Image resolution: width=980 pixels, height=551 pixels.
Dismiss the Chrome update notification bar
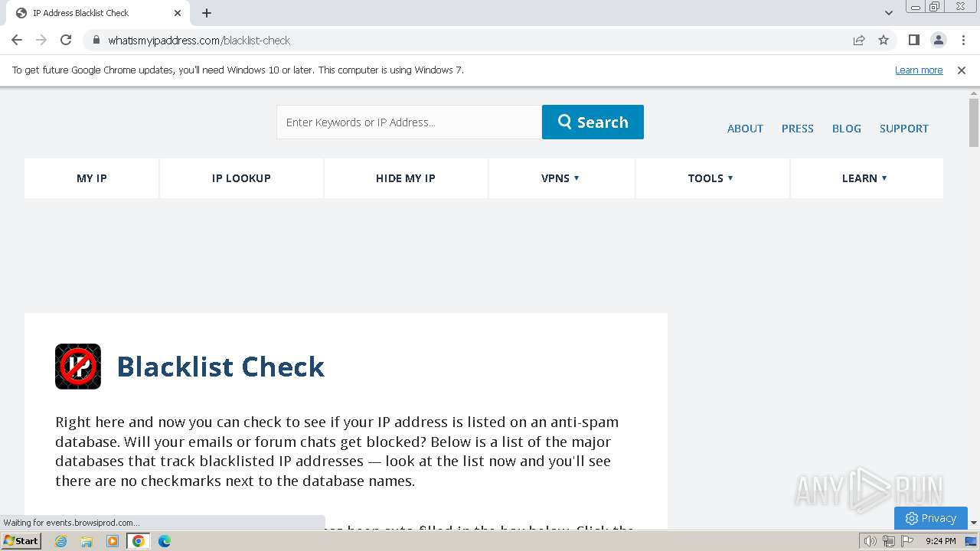(x=962, y=70)
